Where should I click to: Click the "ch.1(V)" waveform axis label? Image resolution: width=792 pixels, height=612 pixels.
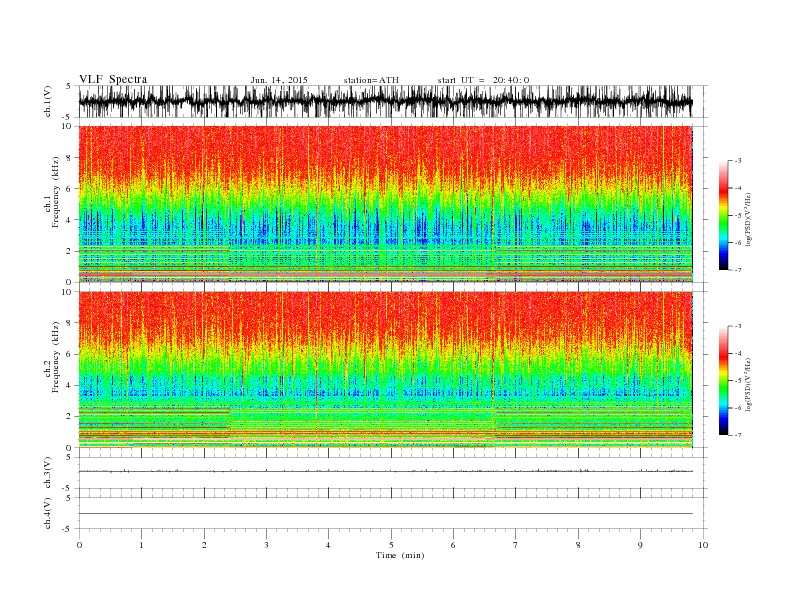pyautogui.click(x=48, y=101)
